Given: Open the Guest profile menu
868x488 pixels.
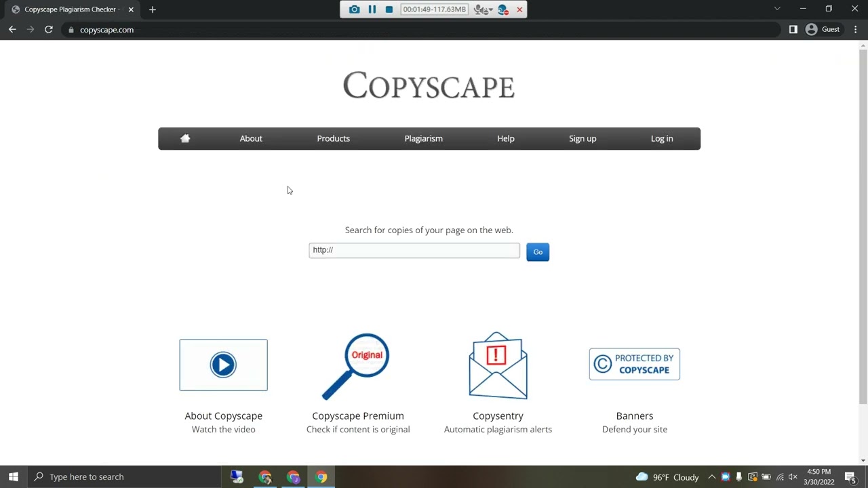Looking at the screenshot, I should point(823,30).
